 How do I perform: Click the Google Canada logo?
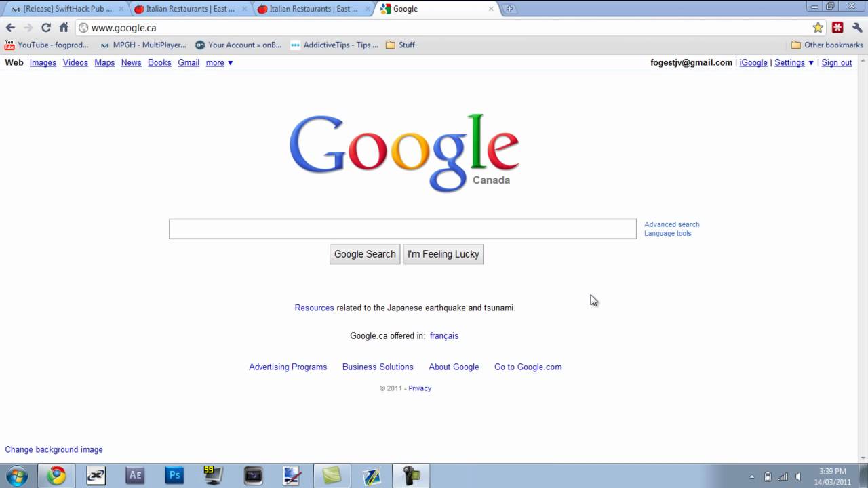point(404,153)
